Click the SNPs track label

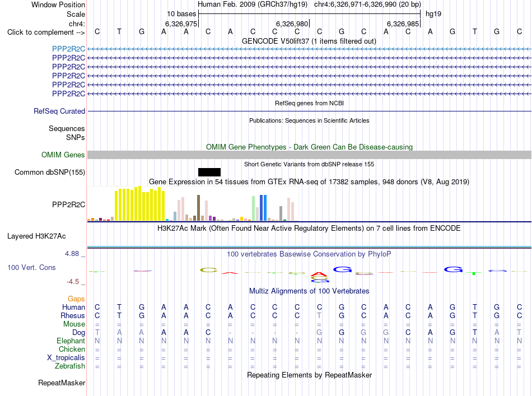click(x=76, y=137)
